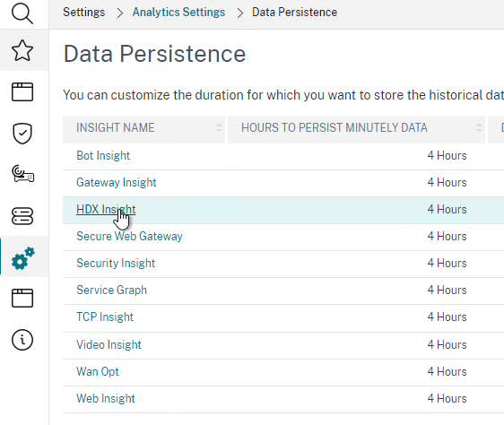
Task: Open the search magnifier icon in sidebar
Action: [22, 13]
